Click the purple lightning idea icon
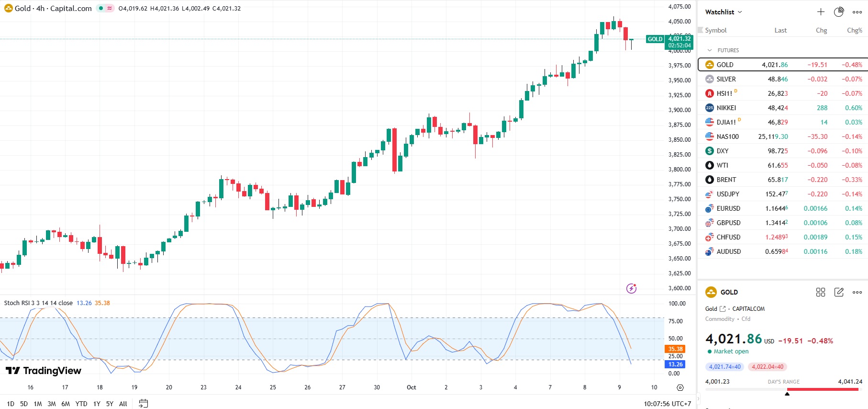Image resolution: width=868 pixels, height=409 pixels. 631,288
